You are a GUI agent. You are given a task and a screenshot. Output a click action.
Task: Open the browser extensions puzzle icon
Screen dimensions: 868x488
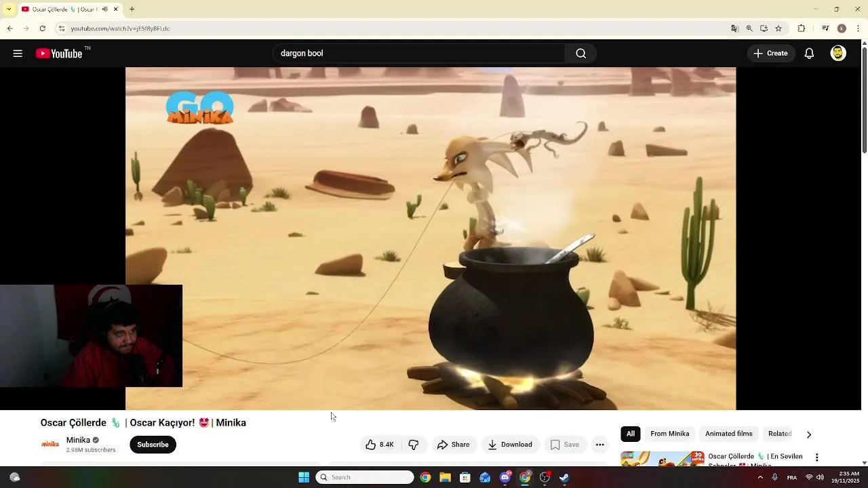tap(801, 28)
